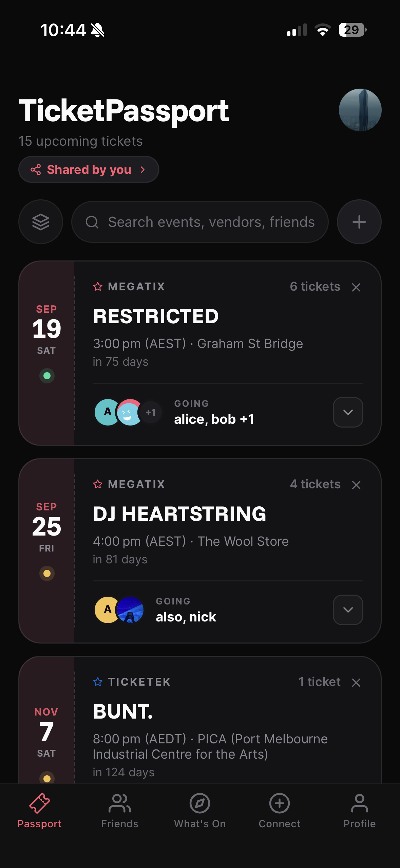Screen dimensions: 400x868
Task: Remove the BUNT. ticket card
Action: 356,683
